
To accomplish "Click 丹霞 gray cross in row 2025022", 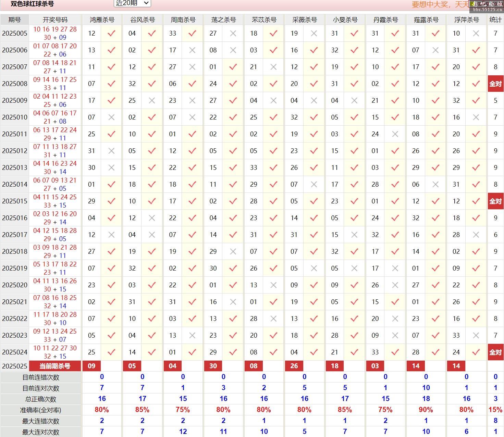I will tap(395, 319).
